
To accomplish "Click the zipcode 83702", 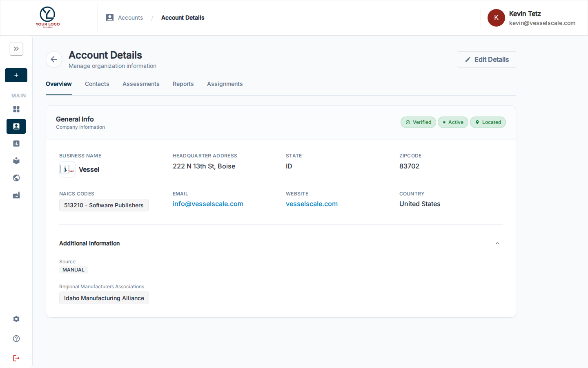I will click(x=409, y=166).
